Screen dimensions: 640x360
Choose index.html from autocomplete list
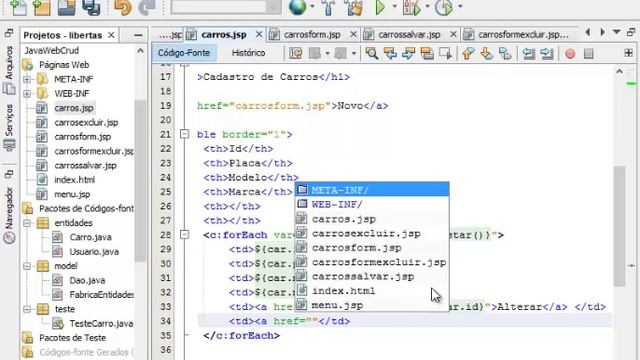pyautogui.click(x=372, y=291)
